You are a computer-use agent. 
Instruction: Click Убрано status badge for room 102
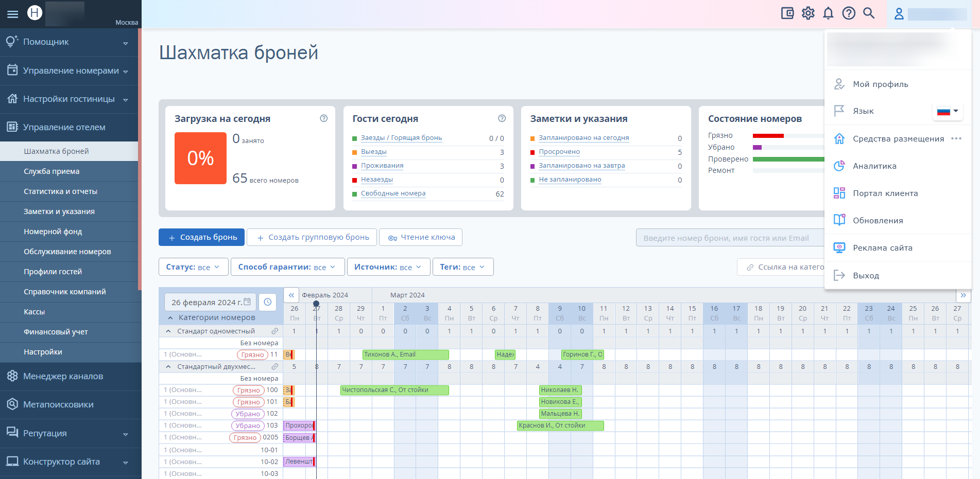pos(248,414)
